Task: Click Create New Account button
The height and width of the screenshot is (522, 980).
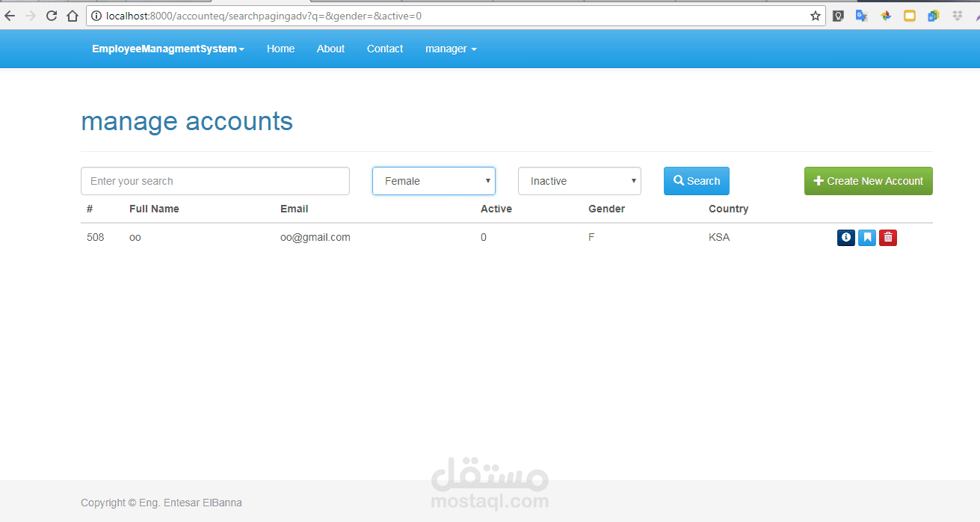Action: point(869,181)
